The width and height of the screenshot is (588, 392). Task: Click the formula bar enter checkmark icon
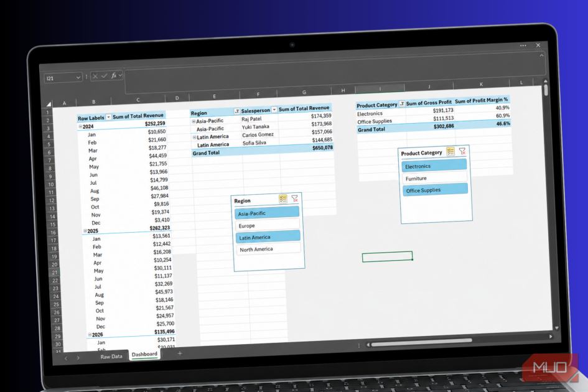pyautogui.click(x=105, y=76)
